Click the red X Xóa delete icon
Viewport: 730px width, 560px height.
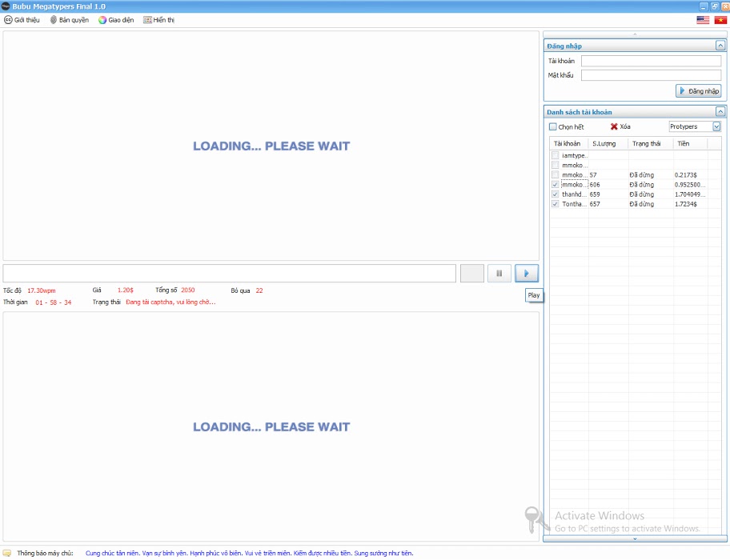[614, 126]
